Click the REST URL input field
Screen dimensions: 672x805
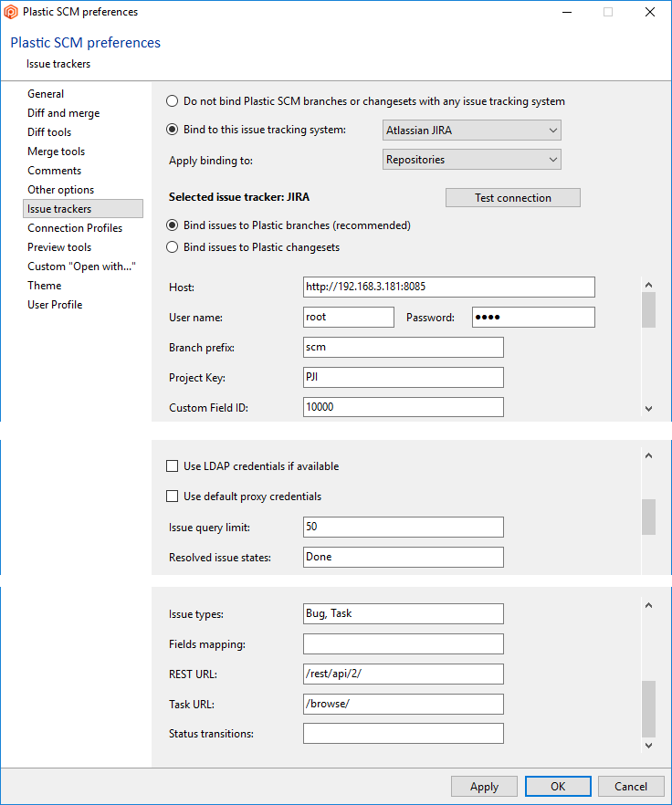pyautogui.click(x=404, y=674)
